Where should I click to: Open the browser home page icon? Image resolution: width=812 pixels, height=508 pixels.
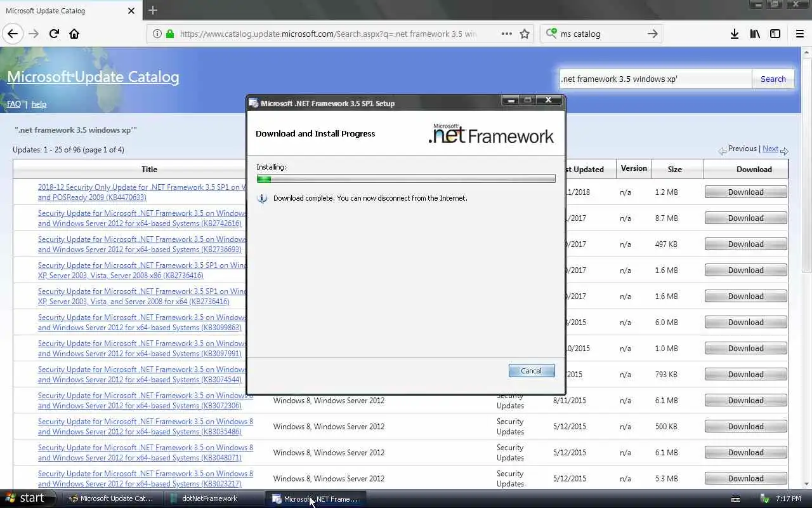pyautogui.click(x=74, y=34)
